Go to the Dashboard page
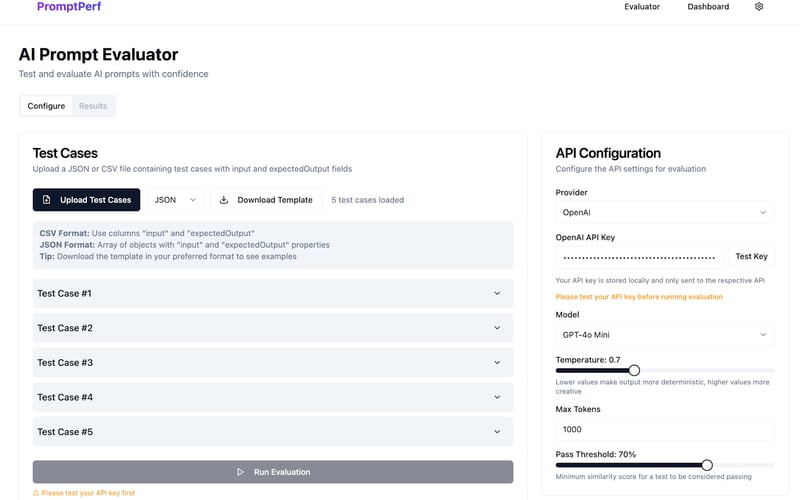 click(x=708, y=7)
